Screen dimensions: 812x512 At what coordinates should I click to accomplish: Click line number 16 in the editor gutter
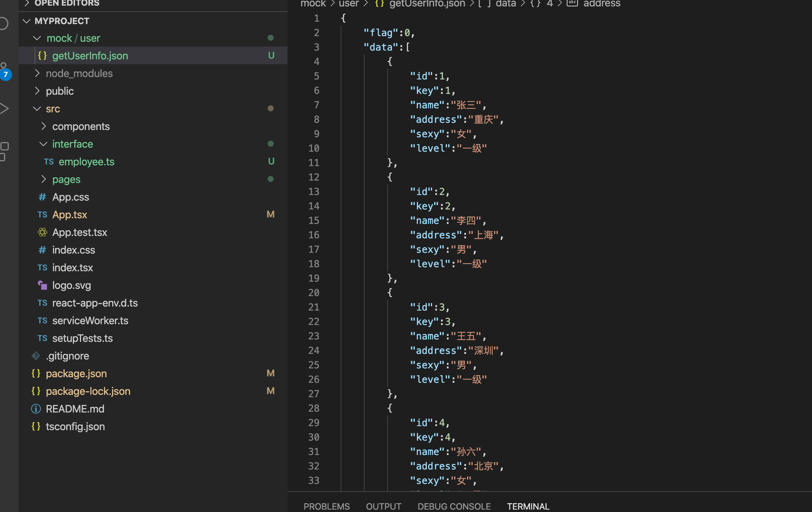coord(314,235)
